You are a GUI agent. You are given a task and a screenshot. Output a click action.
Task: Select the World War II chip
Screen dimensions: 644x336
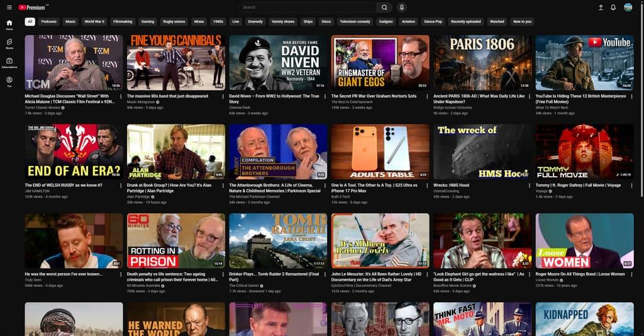click(94, 21)
